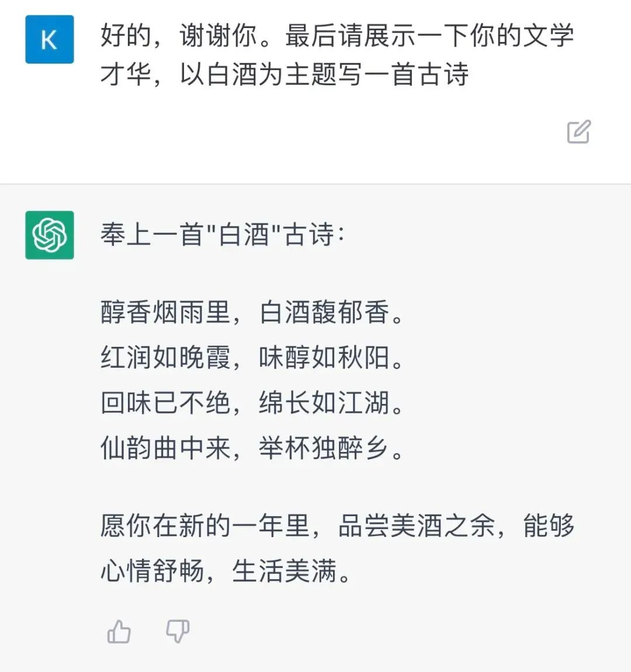The width and height of the screenshot is (631, 672).
Task: Click the poem phrase 仙韵曲中来
Action: click(x=165, y=448)
